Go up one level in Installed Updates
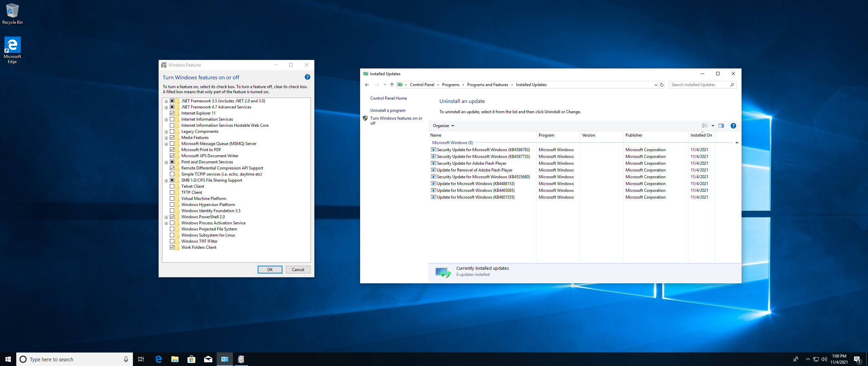 pyautogui.click(x=392, y=85)
